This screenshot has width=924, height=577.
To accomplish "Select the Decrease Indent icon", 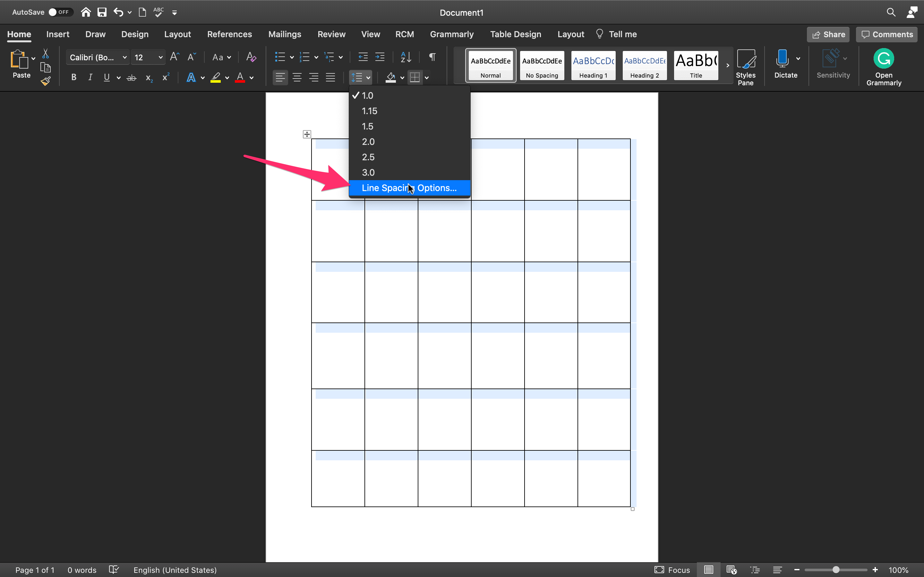I will coord(363,57).
